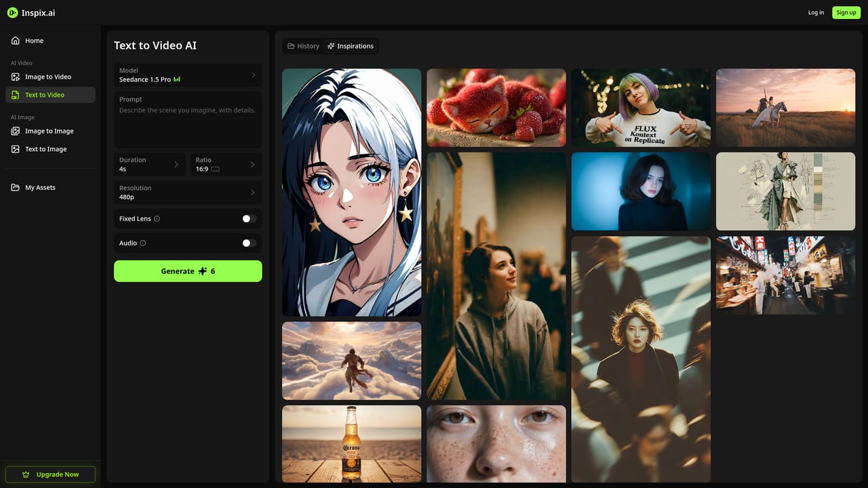The width and height of the screenshot is (868, 488).
Task: Switch to the History tab
Action: (303, 46)
